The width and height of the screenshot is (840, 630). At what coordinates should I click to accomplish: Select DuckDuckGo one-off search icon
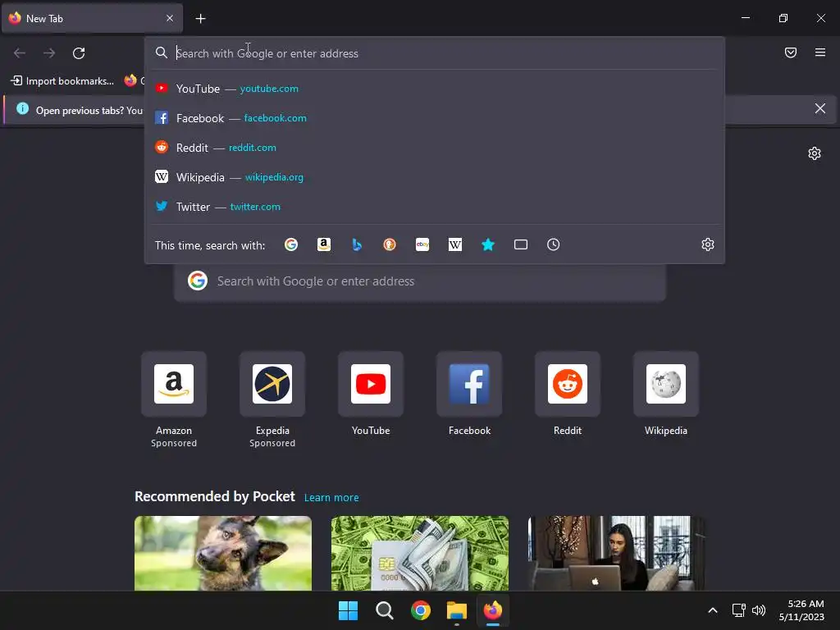390,244
